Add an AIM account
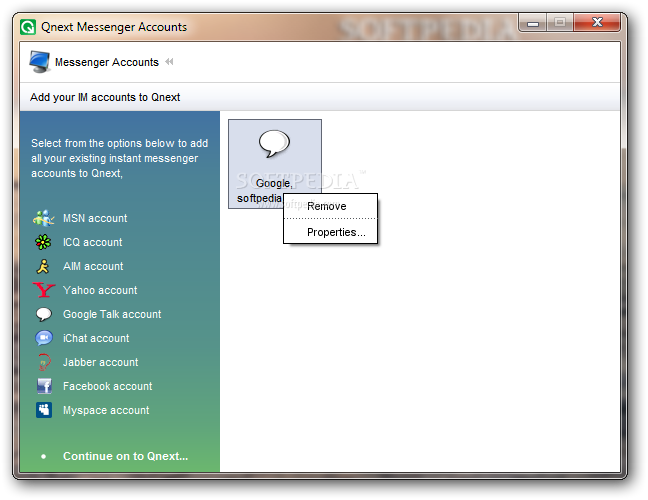The height and width of the screenshot is (500, 648). 93,266
